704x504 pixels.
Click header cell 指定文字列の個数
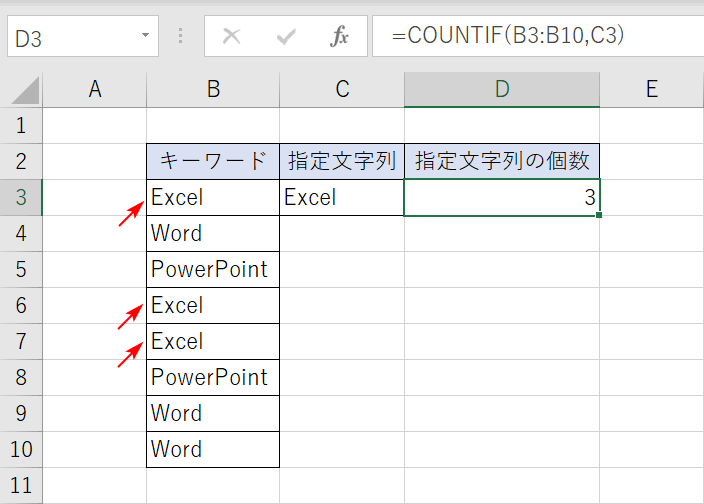(502, 162)
